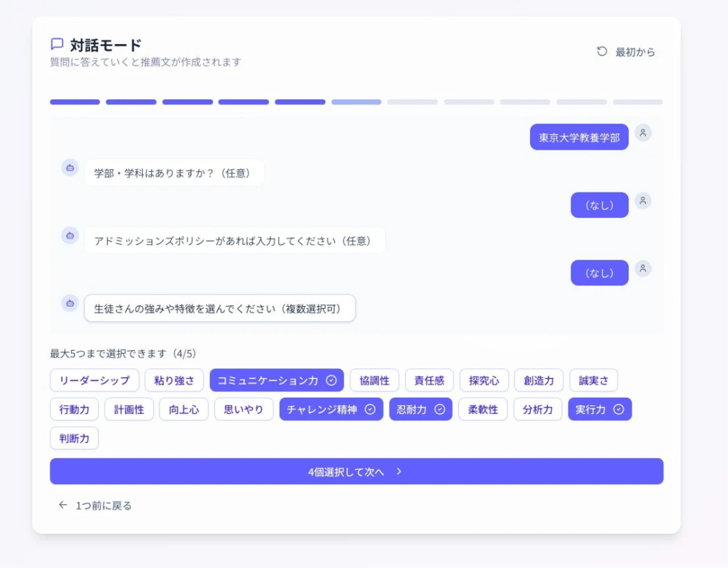Click the user avatar next to the second （なし） reply
The image size is (728, 568).
pos(644,270)
